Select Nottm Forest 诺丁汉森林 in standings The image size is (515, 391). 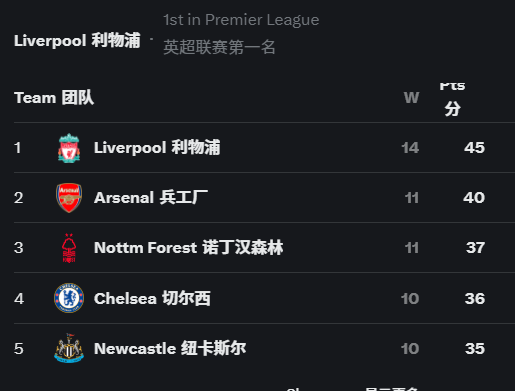pyautogui.click(x=264, y=248)
